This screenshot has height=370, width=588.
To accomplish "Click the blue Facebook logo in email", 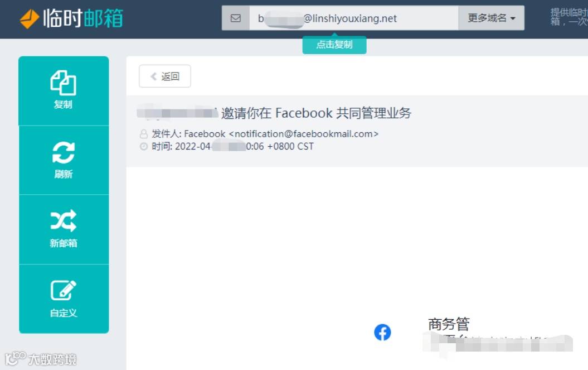I will tap(382, 333).
